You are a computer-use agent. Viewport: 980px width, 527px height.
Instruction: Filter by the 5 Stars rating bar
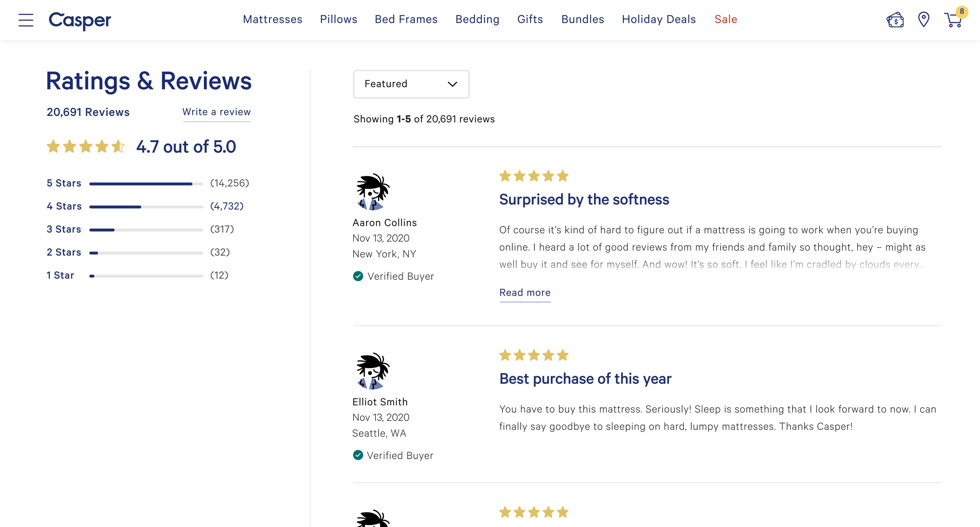tap(146, 184)
